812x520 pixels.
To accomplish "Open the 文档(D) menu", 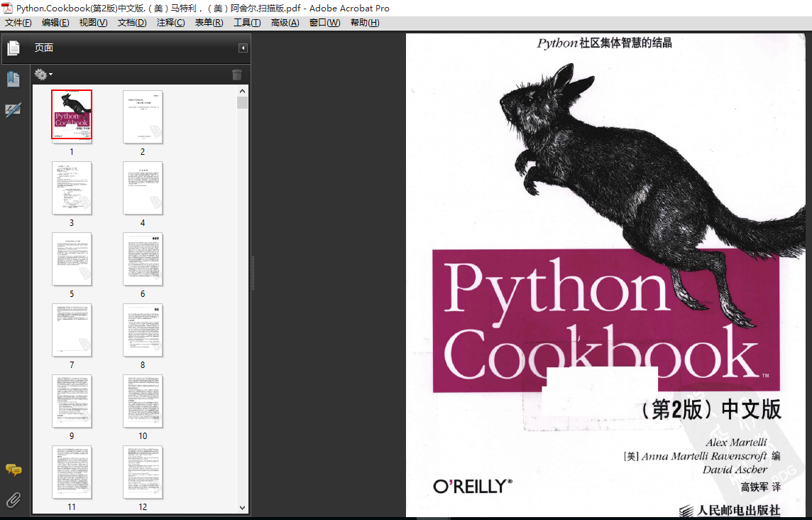I will 132,22.
